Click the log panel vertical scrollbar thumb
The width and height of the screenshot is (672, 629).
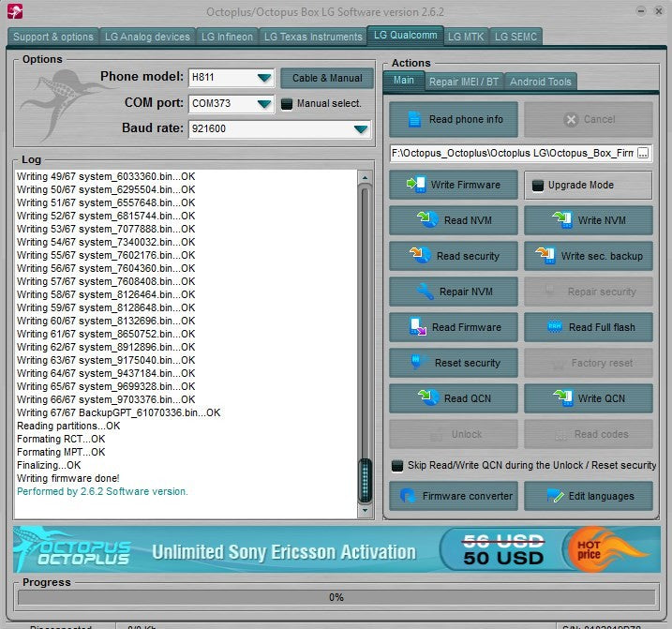366,482
